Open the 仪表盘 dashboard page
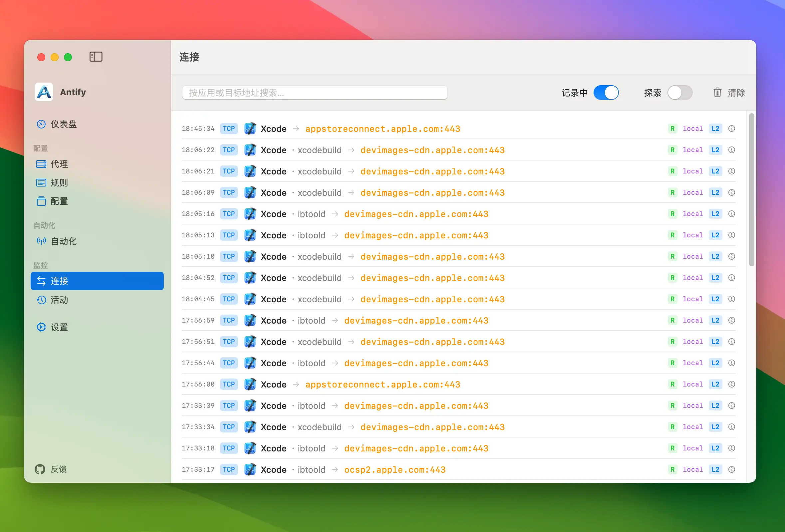Viewport: 785px width, 532px height. click(97, 124)
